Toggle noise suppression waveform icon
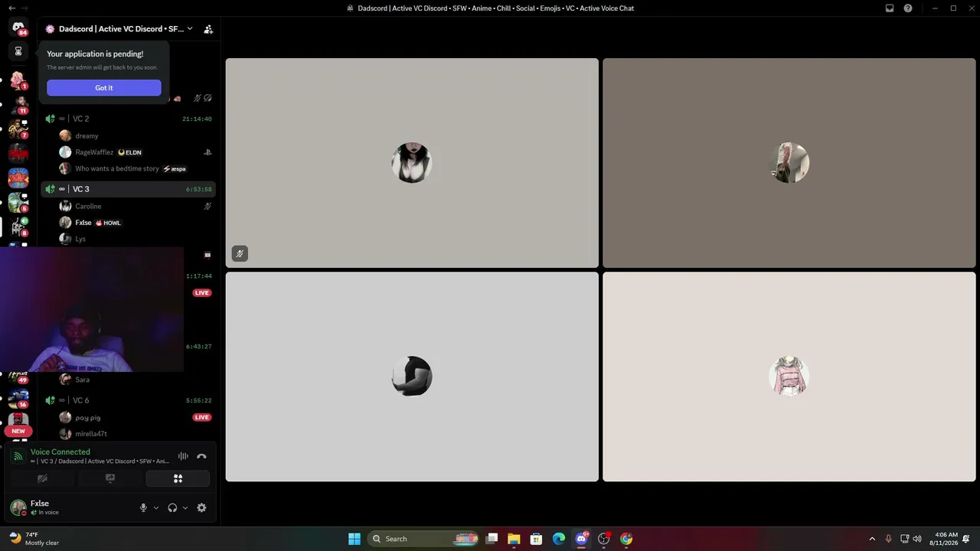 pyautogui.click(x=183, y=457)
